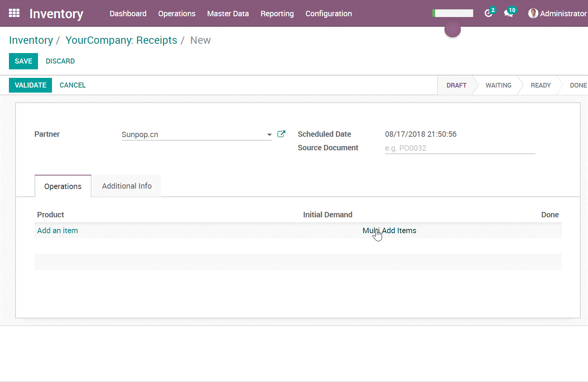Click the Add an item link

point(57,231)
